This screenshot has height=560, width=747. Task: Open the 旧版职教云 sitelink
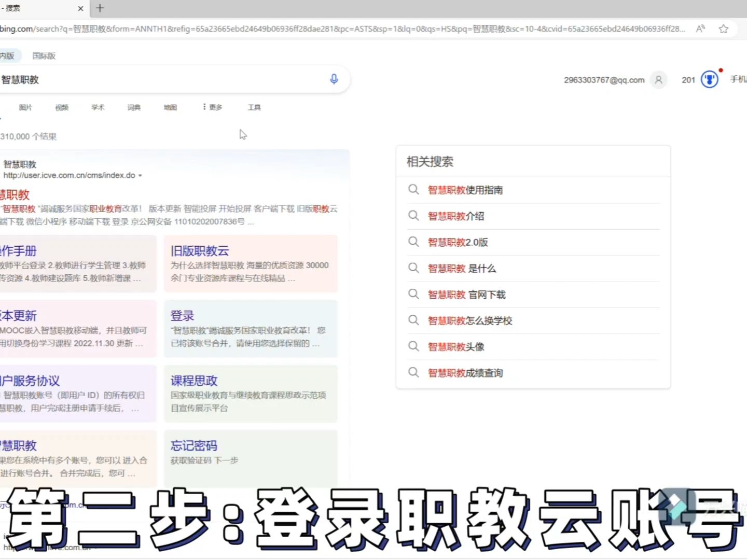click(200, 251)
